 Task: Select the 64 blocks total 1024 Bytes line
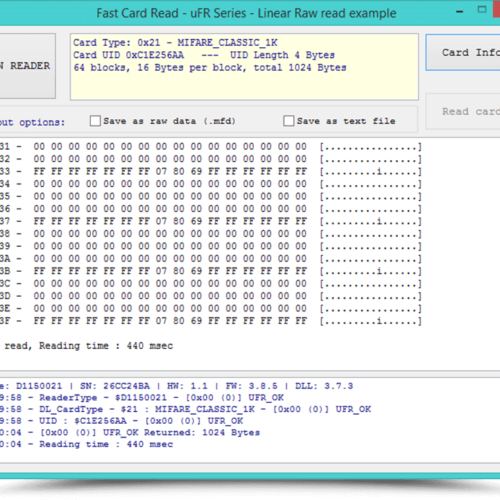(210, 67)
